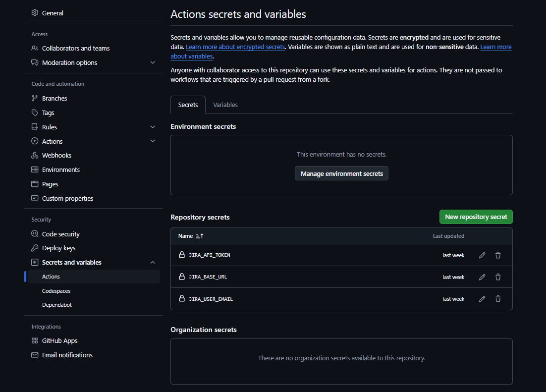The width and height of the screenshot is (546, 392).
Task: Click the Tags label icon
Action: (x=35, y=112)
